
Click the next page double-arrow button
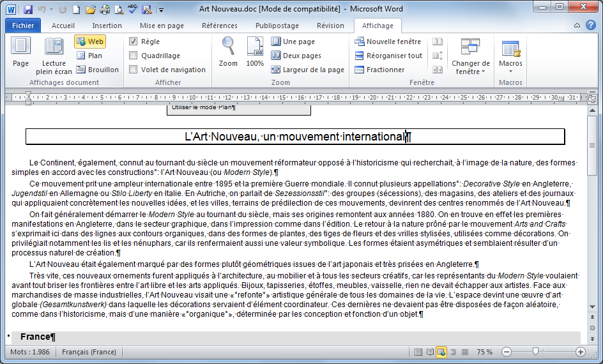tap(592, 338)
